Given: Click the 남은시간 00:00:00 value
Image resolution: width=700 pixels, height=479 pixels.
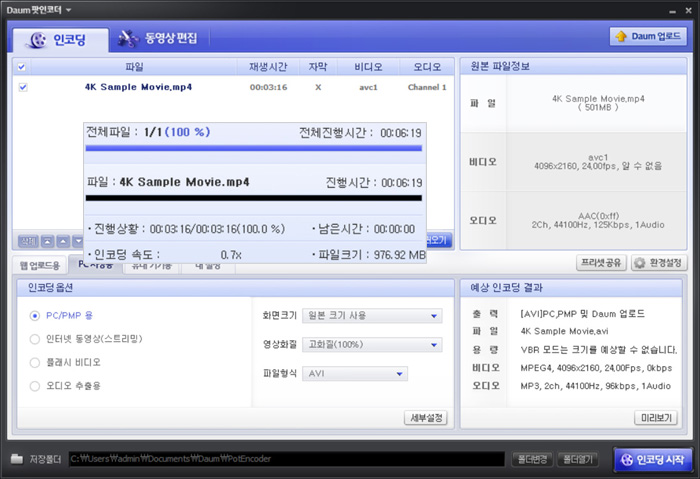Looking at the screenshot, I should point(394,229).
